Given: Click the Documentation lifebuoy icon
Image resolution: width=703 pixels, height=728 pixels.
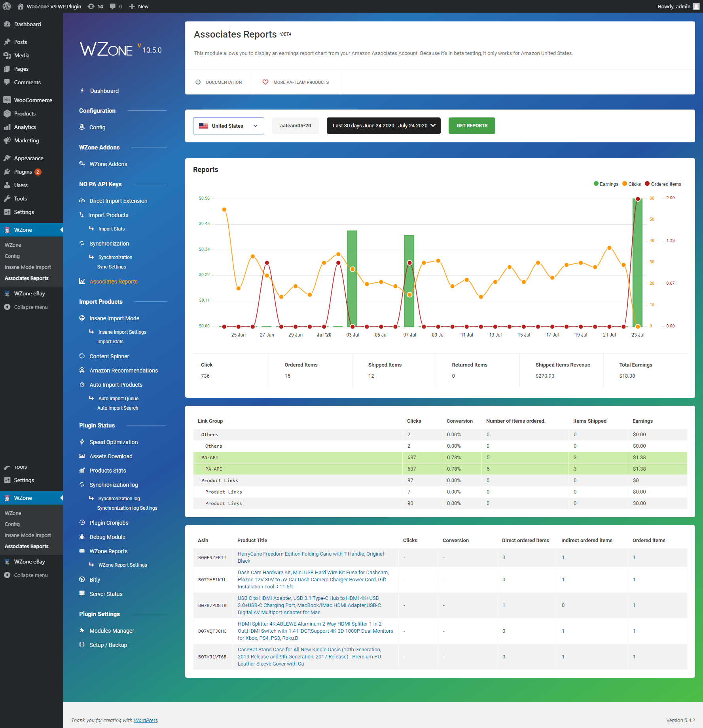Looking at the screenshot, I should point(198,82).
